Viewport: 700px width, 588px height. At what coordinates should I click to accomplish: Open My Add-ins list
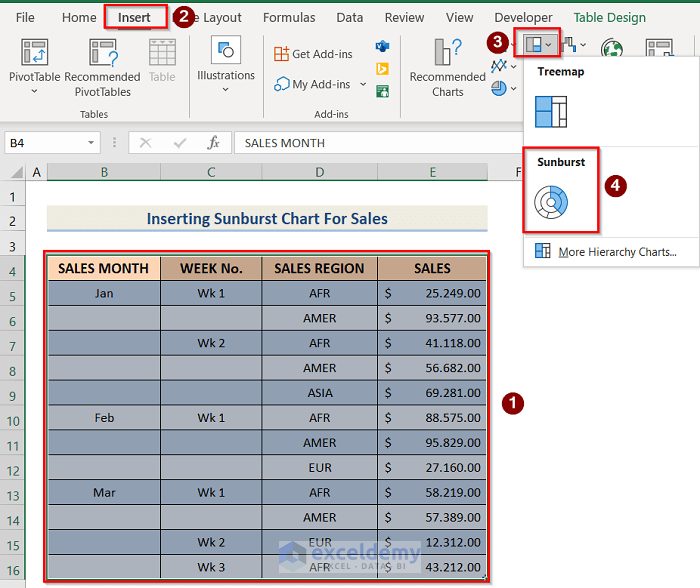(312, 84)
